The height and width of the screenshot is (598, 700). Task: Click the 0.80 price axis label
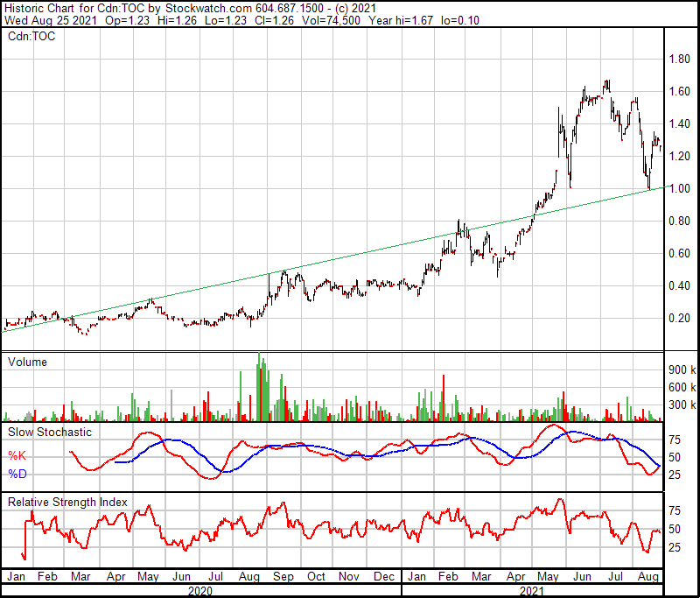(x=679, y=221)
